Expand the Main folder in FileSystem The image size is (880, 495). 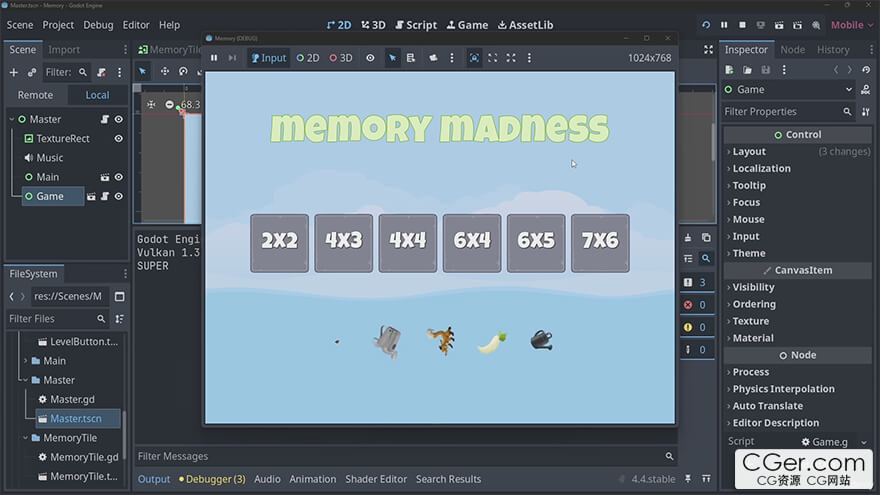tap(26, 361)
